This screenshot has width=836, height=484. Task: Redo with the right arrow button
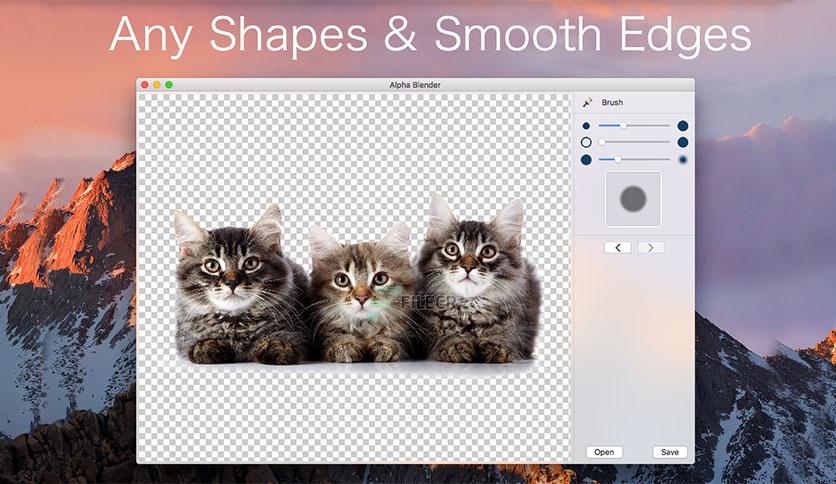pos(650,247)
